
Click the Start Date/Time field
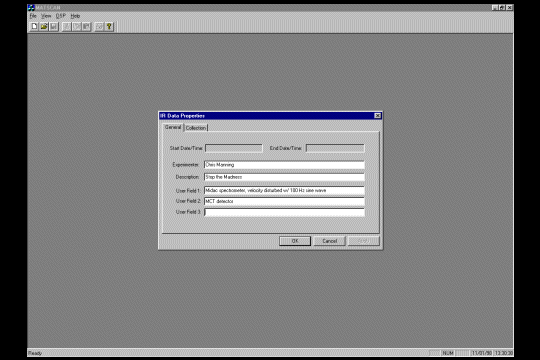coord(233,148)
